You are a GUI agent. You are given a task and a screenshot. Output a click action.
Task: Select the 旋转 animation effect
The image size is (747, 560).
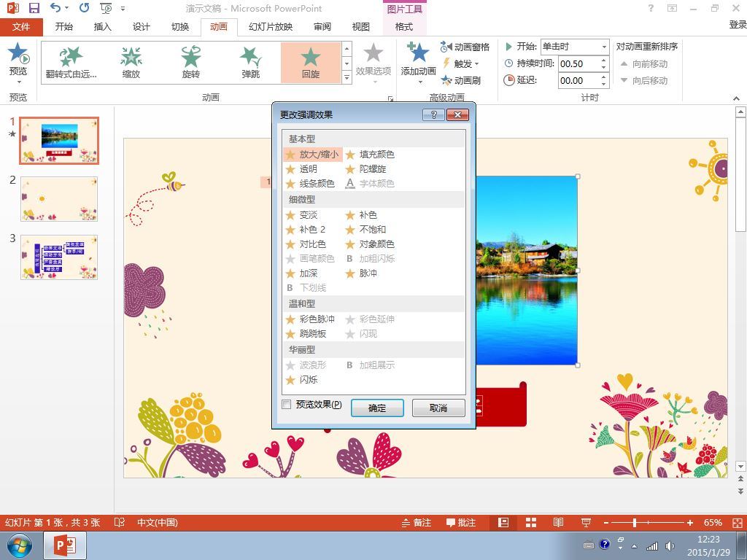191,63
